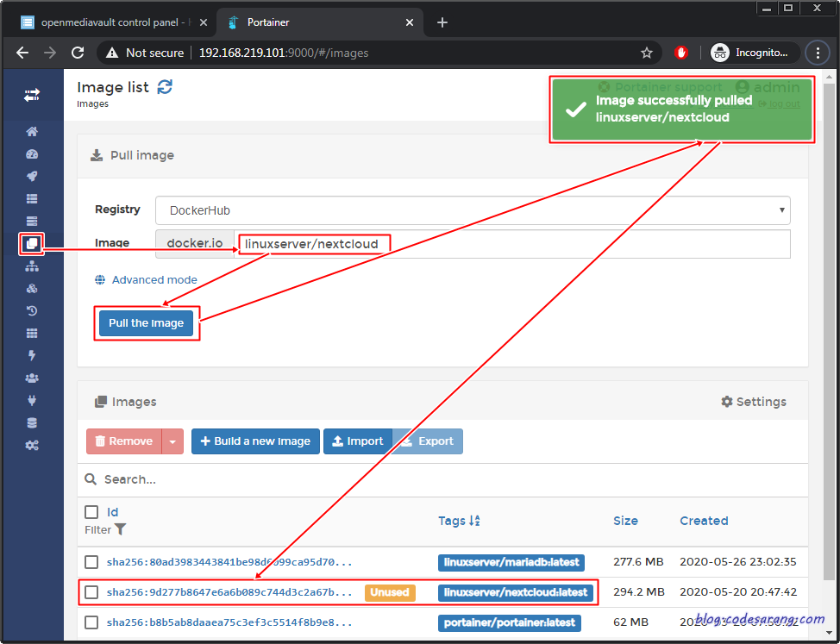The width and height of the screenshot is (840, 644).
Task: Open Containers server icon in sidebar
Action: click(x=32, y=221)
